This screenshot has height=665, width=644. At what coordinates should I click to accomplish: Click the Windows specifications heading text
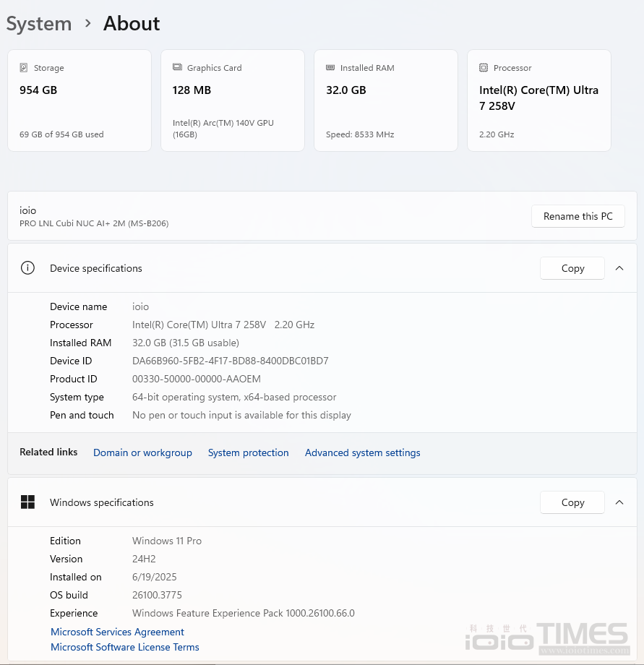(102, 502)
